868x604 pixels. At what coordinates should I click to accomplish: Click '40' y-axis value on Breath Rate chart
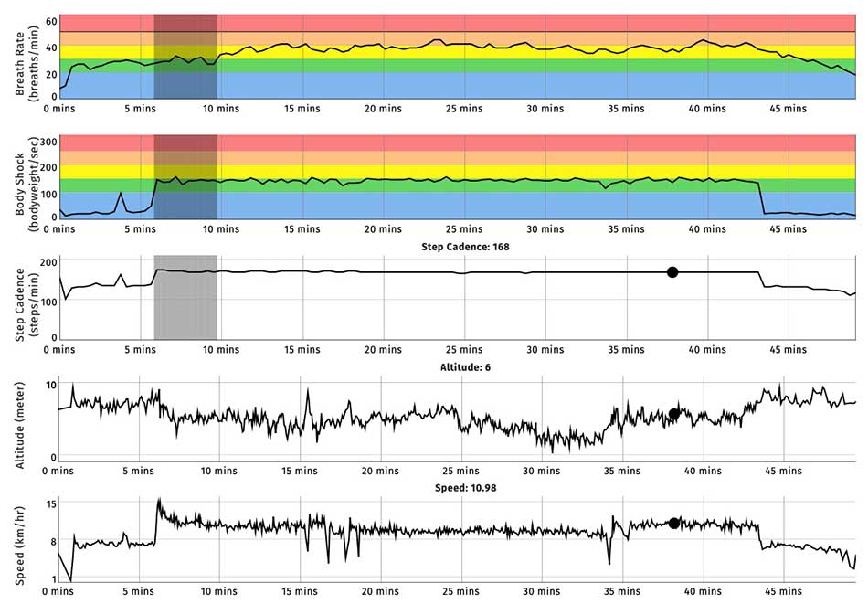[51, 48]
